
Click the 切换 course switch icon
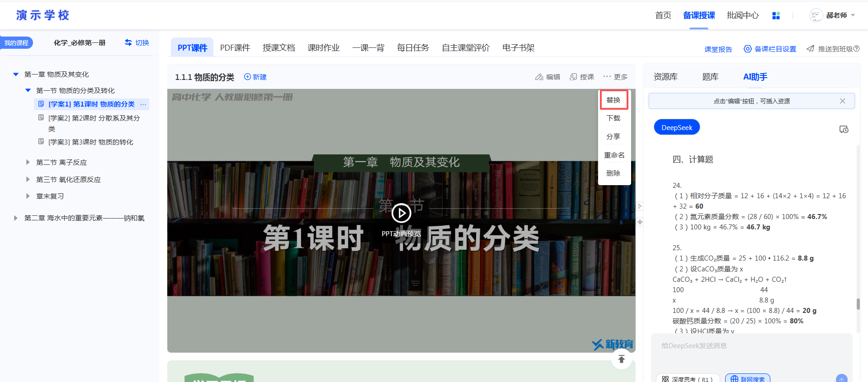click(x=128, y=42)
